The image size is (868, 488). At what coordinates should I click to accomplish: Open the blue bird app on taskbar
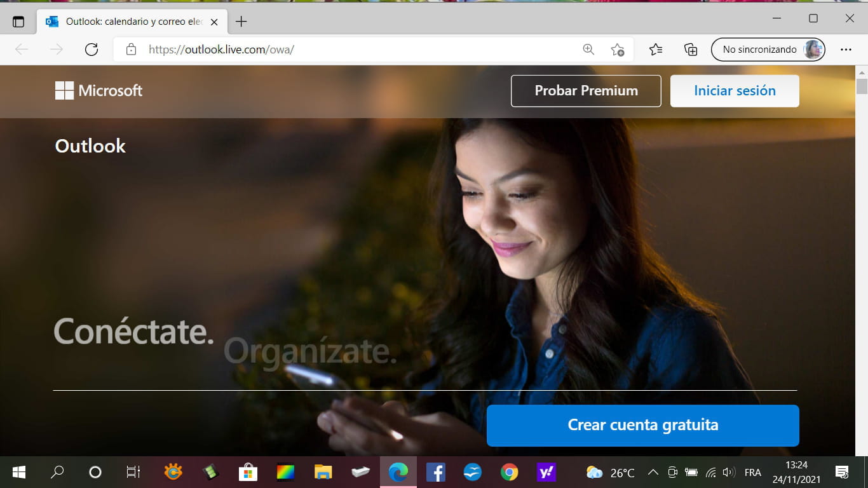(x=472, y=472)
